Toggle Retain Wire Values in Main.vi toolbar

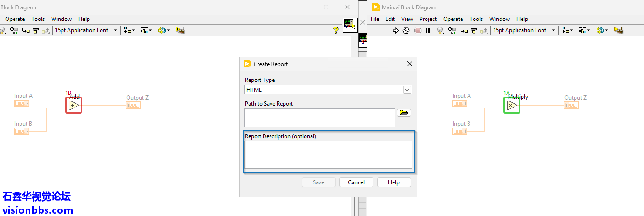[452, 30]
